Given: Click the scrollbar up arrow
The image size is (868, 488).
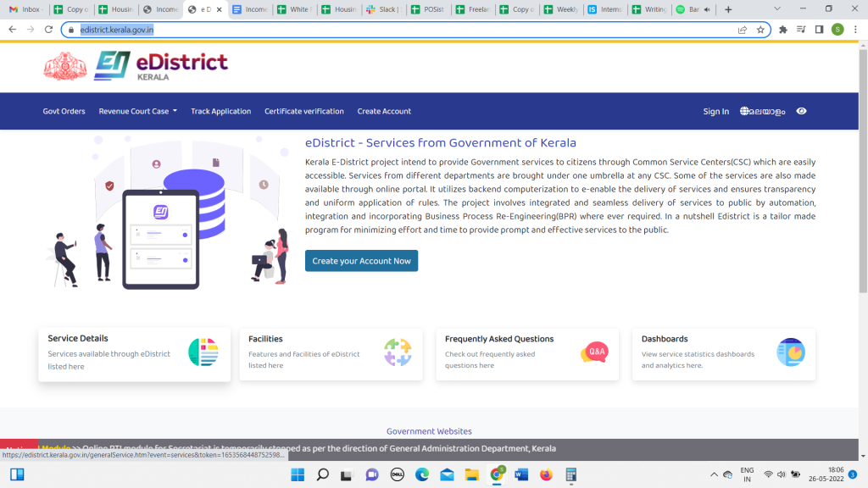Looking at the screenshot, I should [x=863, y=47].
